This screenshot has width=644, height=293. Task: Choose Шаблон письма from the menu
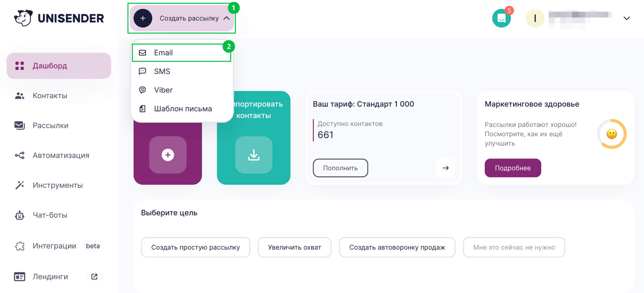[x=183, y=109]
